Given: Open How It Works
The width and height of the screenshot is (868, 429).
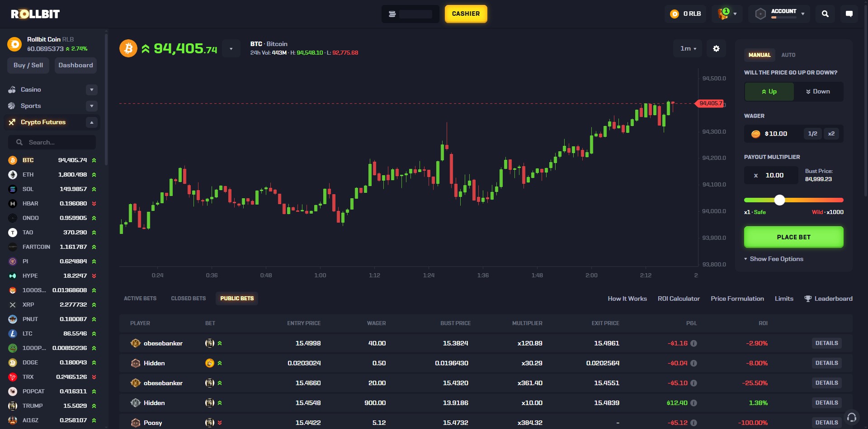Looking at the screenshot, I should (627, 298).
